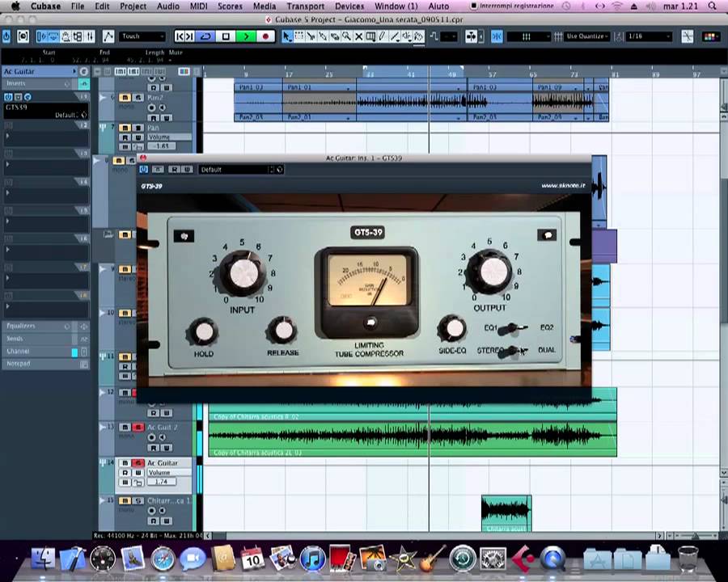Select the Zoom magnifier tool

point(346,36)
